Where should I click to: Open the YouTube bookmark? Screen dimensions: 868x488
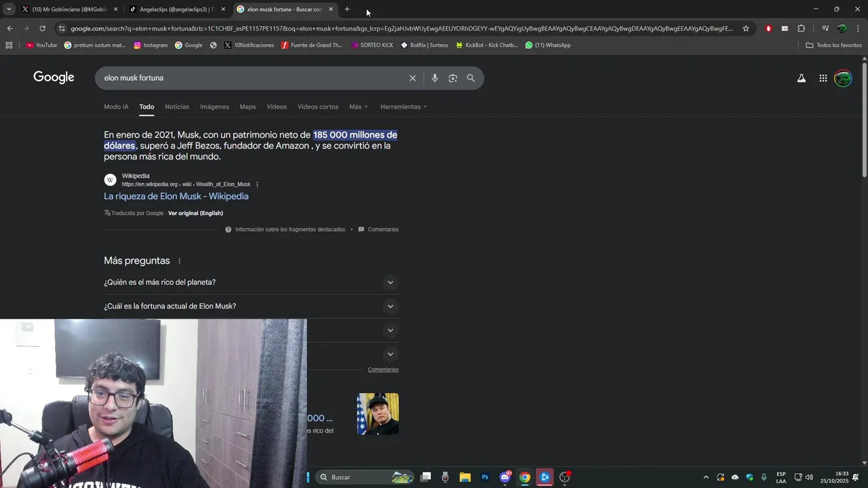pyautogui.click(x=41, y=45)
